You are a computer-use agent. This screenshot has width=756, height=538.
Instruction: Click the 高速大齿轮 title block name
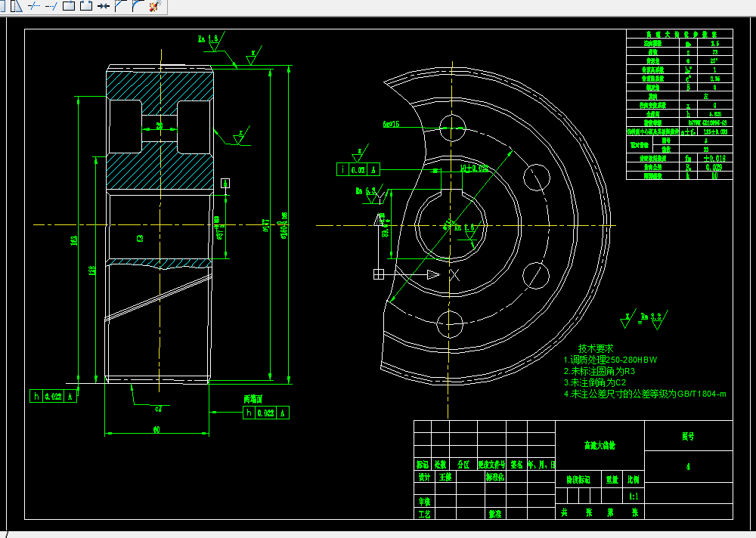pos(600,446)
